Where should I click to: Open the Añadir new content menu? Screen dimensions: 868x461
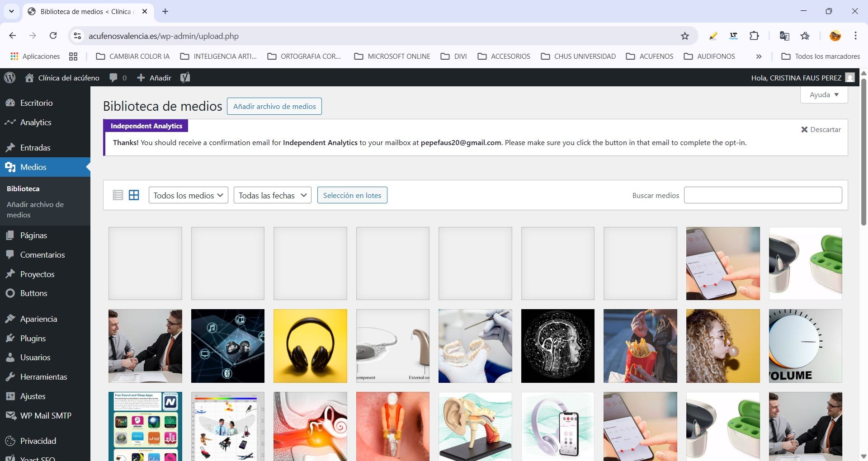click(x=154, y=78)
